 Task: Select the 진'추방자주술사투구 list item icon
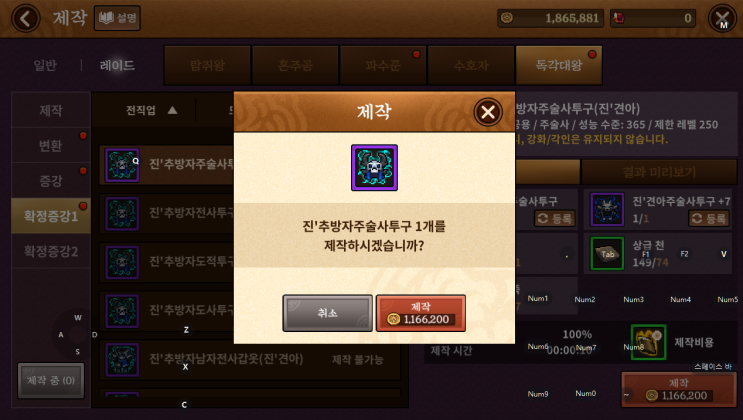pyautogui.click(x=122, y=165)
